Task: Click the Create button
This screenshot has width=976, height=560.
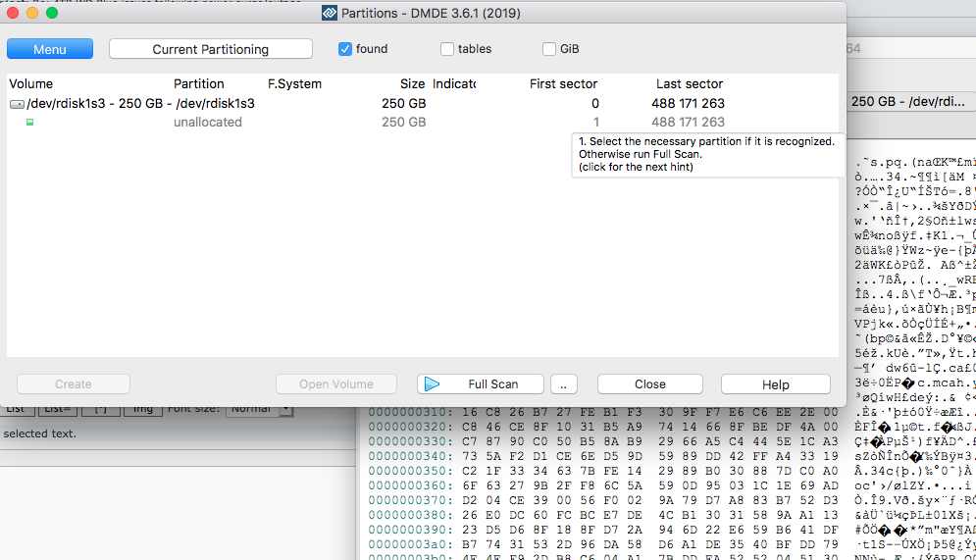Action: (x=74, y=384)
